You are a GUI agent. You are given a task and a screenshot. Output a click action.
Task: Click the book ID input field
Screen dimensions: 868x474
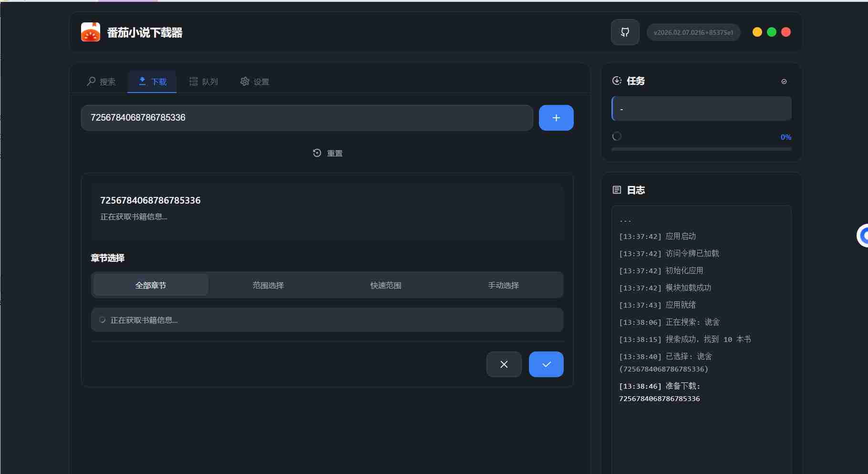point(307,118)
